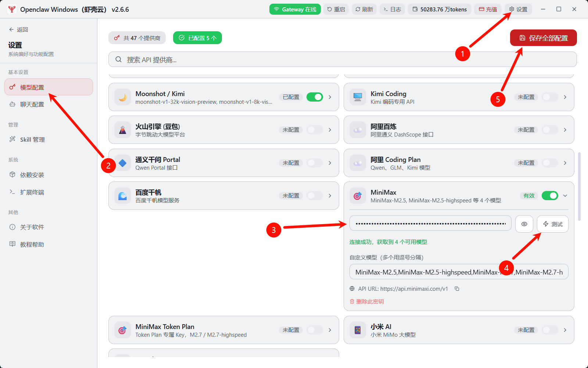Enable the 火山引擎 (豆包) switch
Image resolution: width=588 pixels, height=368 pixels.
315,130
